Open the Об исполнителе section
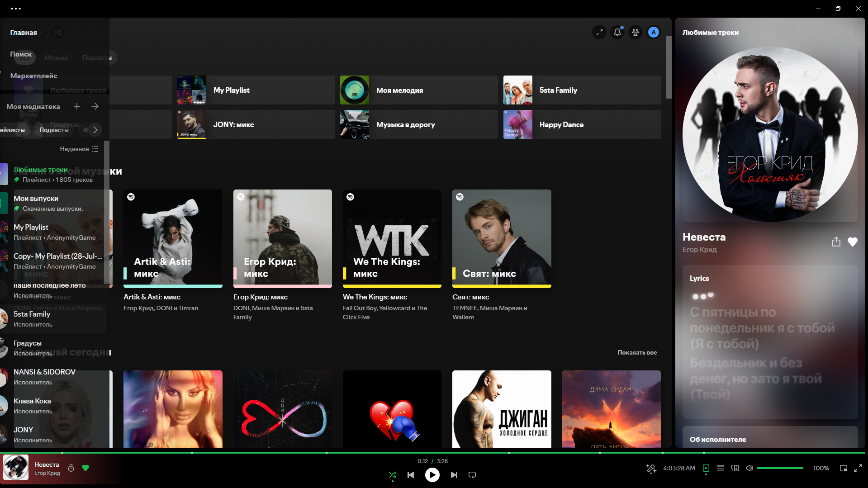Viewport: 868px width, 488px height. pos(770,437)
